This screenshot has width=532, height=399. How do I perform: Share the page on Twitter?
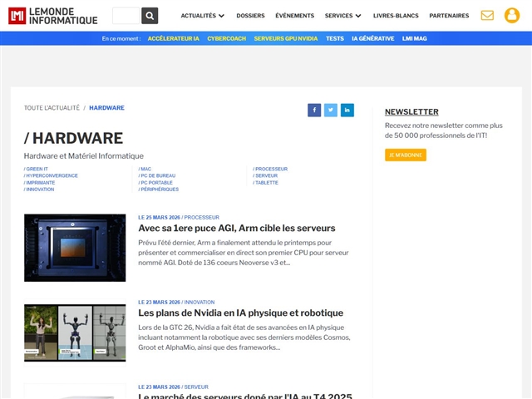pos(331,110)
